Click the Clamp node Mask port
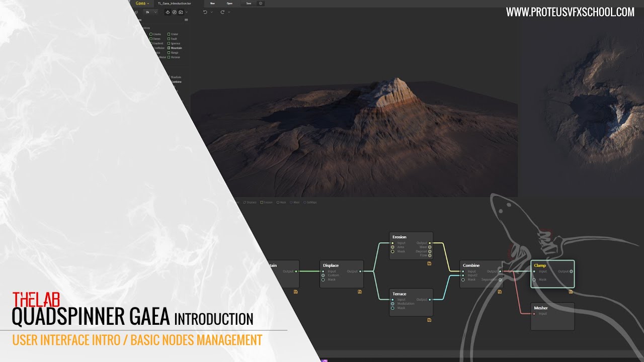 coord(534,280)
